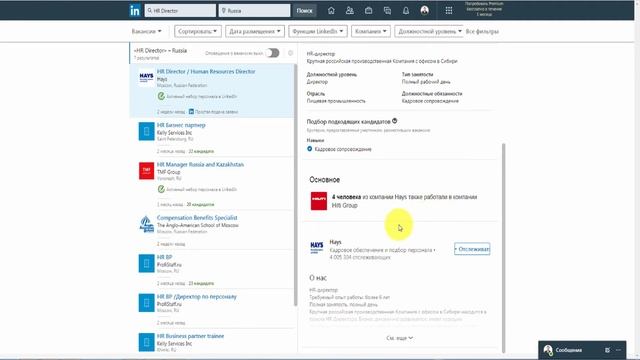The image size is (640, 360).
Task: Click the «HR Director» – Russia search summary
Action: coord(160,51)
